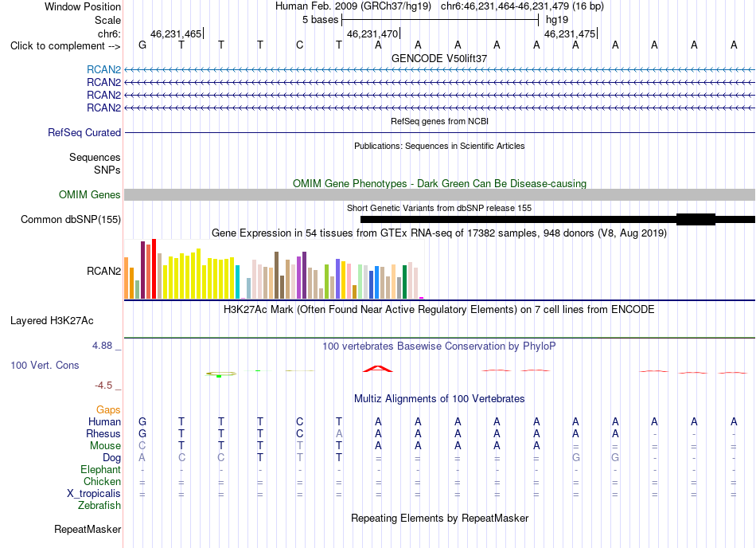This screenshot has height=548, width=756.
Task: Click the C base in the complement sequence row
Action: point(300,45)
